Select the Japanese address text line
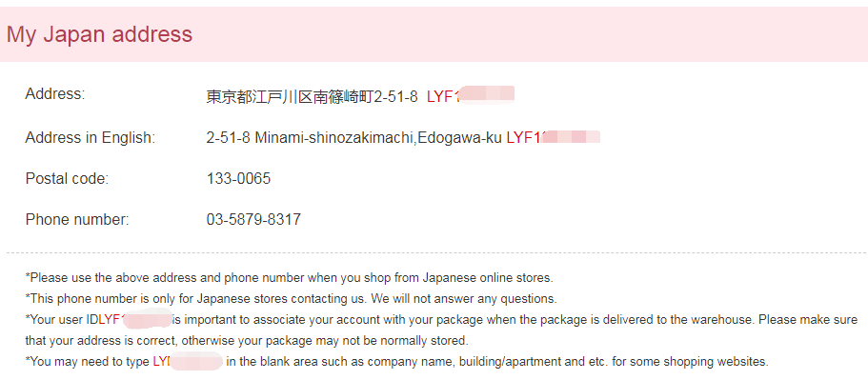 tap(313, 97)
